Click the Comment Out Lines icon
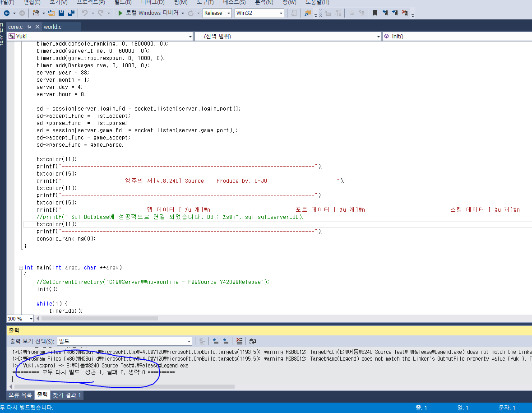 tap(352, 13)
